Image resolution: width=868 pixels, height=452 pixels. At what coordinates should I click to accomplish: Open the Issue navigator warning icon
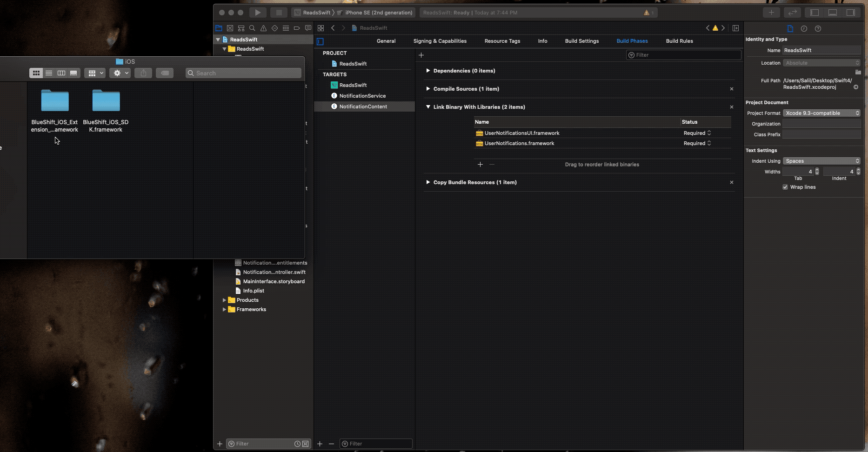point(263,28)
